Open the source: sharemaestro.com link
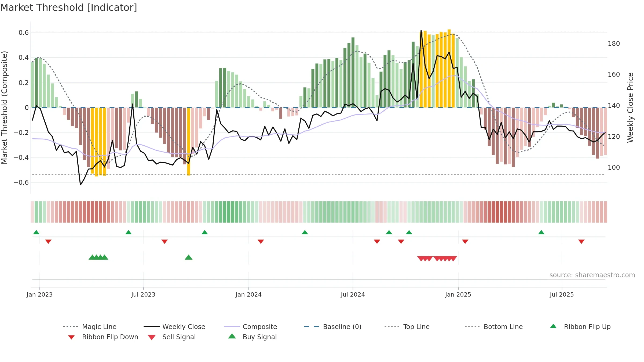The width and height of the screenshot is (644, 362). point(592,275)
